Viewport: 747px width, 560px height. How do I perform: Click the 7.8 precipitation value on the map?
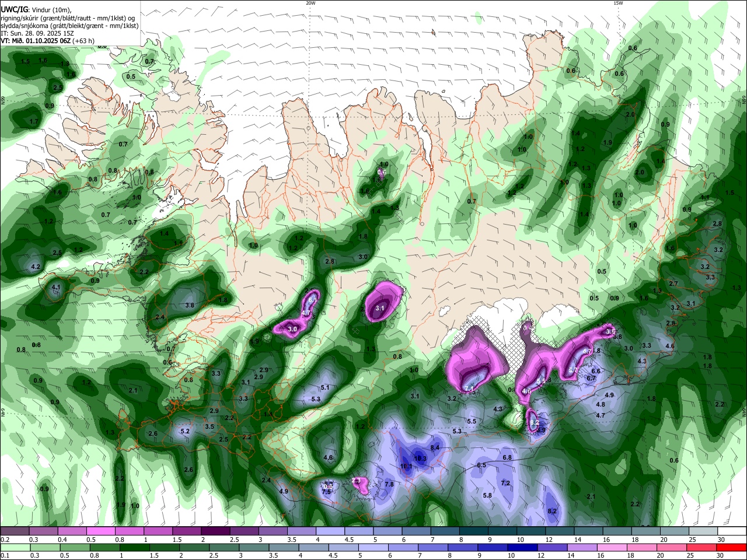click(389, 484)
